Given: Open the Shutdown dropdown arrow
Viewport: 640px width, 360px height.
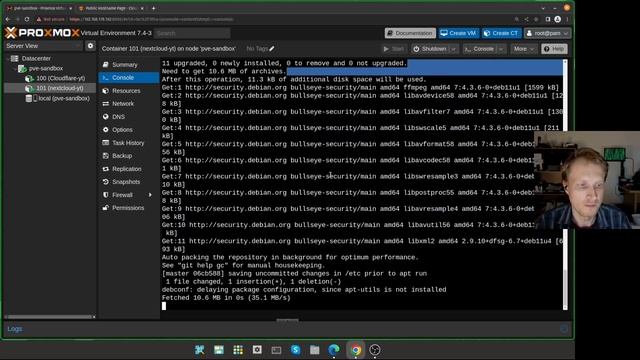Looking at the screenshot, I should click(x=453, y=49).
